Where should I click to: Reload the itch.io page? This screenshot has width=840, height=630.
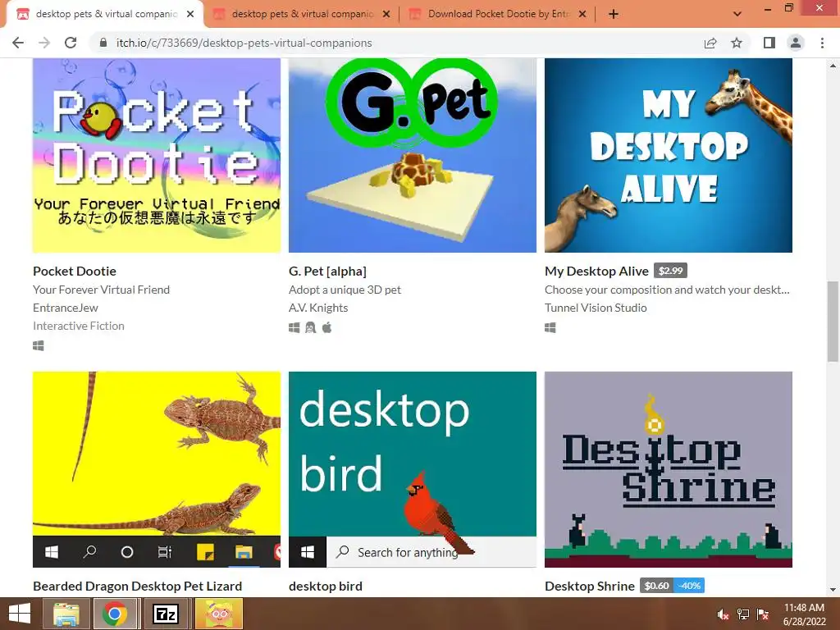[71, 43]
